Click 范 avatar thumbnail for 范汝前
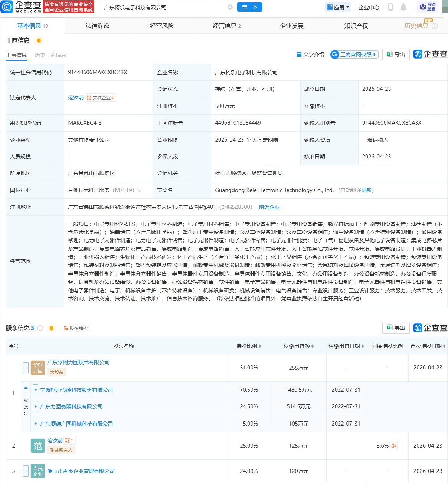This screenshot has width=448, height=484. tap(38, 446)
